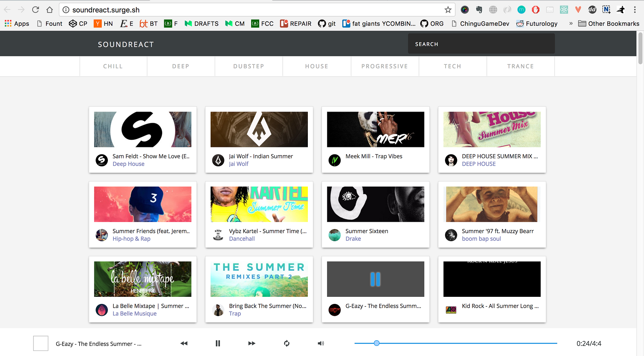Go to the browser home page

(x=50, y=10)
